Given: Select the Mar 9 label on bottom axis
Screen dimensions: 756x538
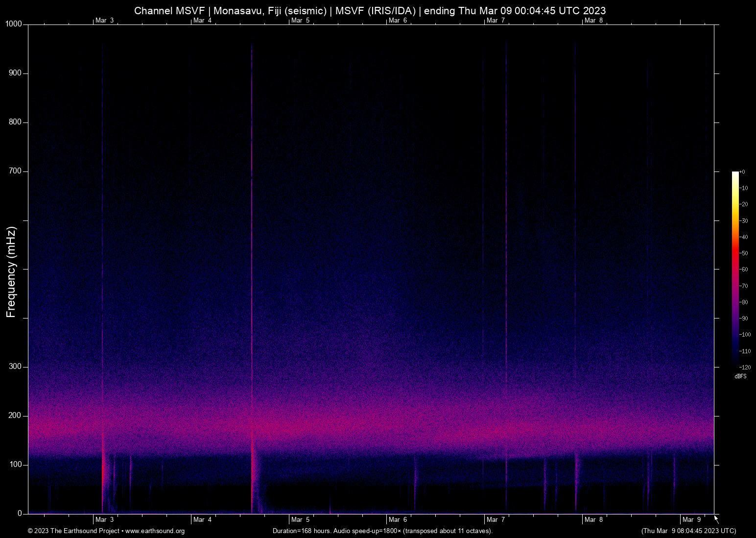Looking at the screenshot, I should click(x=692, y=519).
